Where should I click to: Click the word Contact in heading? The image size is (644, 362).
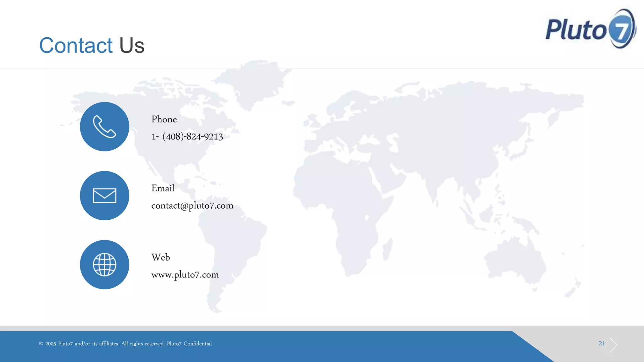76,46
